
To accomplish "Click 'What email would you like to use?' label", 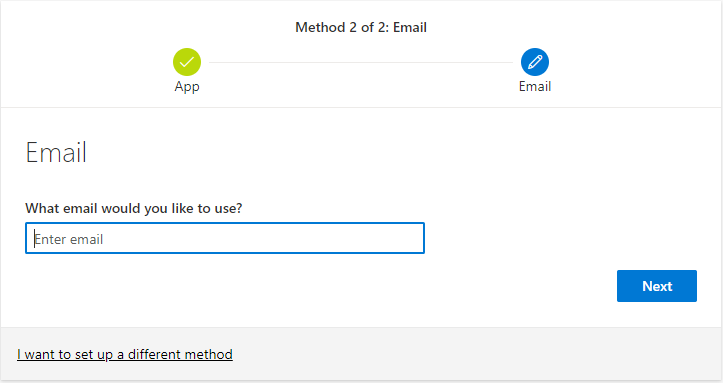I will [x=134, y=208].
